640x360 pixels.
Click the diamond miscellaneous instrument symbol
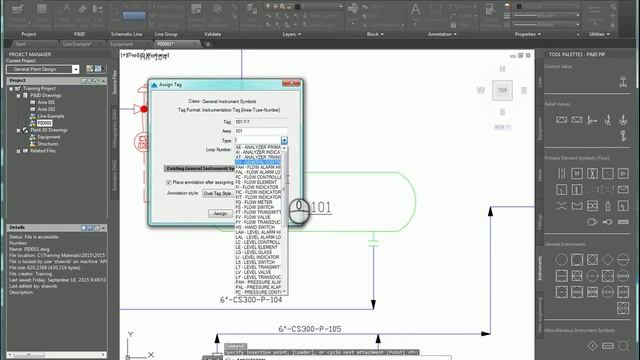[x=592, y=346]
